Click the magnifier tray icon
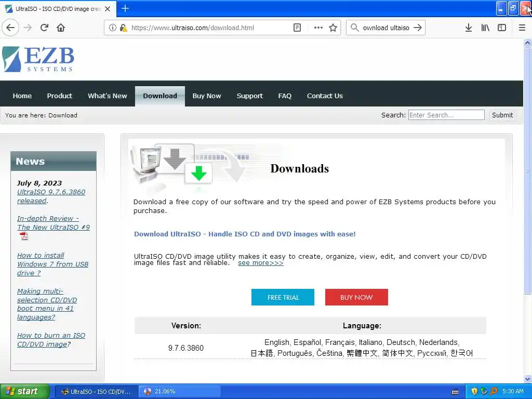Viewport: 532px width, 399px height. (x=494, y=392)
